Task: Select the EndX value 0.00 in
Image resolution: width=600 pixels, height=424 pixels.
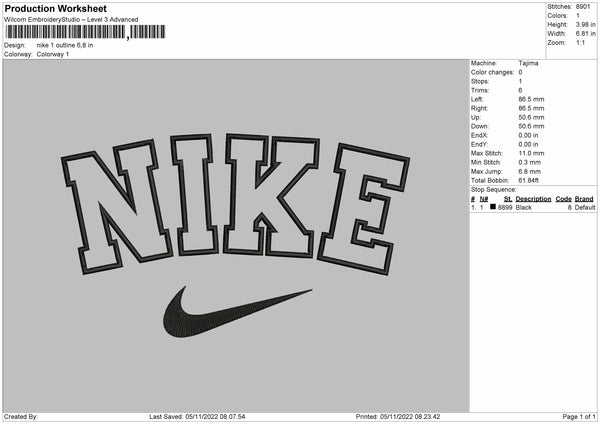Action: (528, 135)
